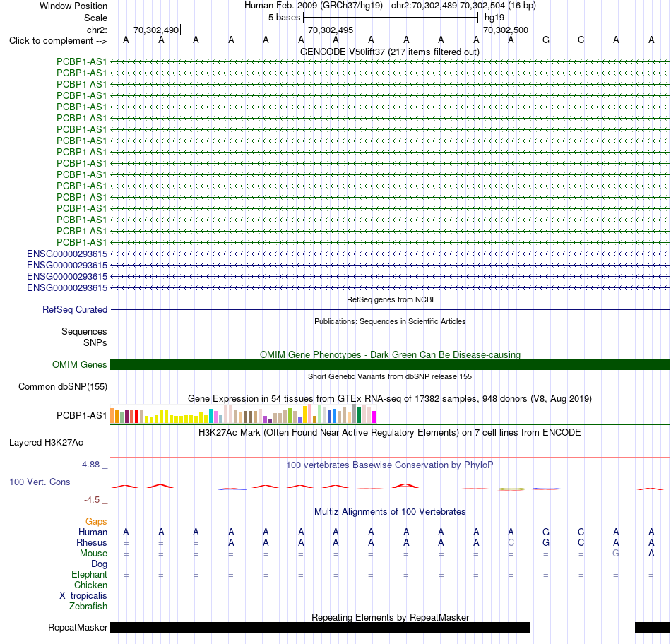Click the G base in the top sequence row
671x644 pixels.
pos(545,40)
